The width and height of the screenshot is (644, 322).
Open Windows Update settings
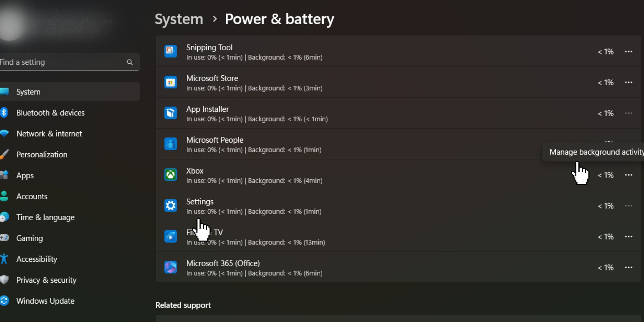(70, 301)
